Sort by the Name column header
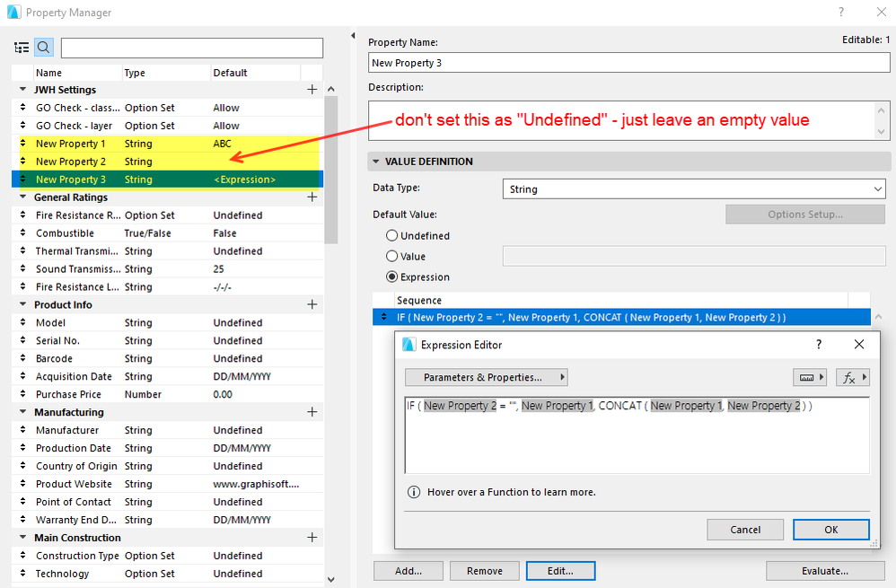The image size is (896, 588). pyautogui.click(x=77, y=73)
